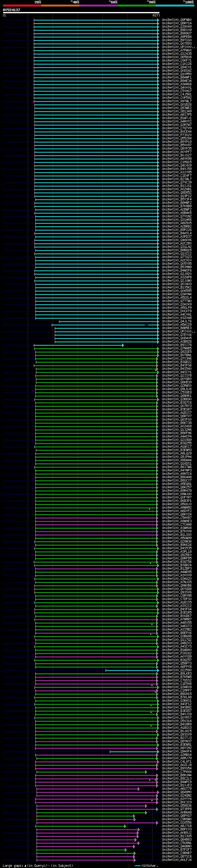Open hit UniRef100_B4S540
Image resolution: width=197 pixels, height=868 pixels.
(176, 369)
